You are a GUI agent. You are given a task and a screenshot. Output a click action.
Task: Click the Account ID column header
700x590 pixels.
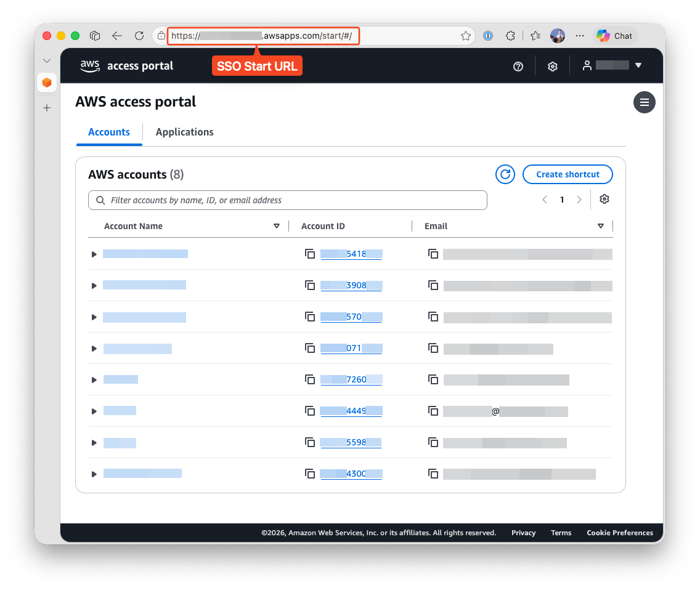pos(323,226)
